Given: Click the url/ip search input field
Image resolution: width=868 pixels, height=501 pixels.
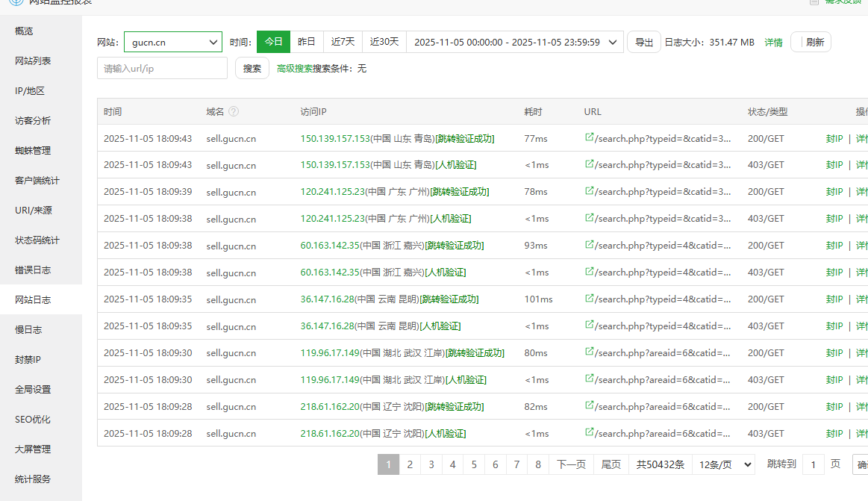Looking at the screenshot, I should [x=162, y=69].
